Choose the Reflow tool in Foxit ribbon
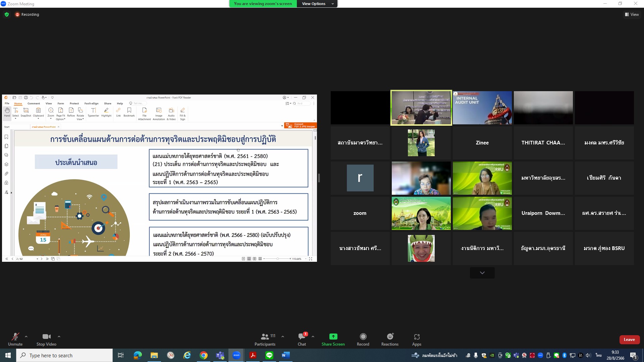 [71, 112]
